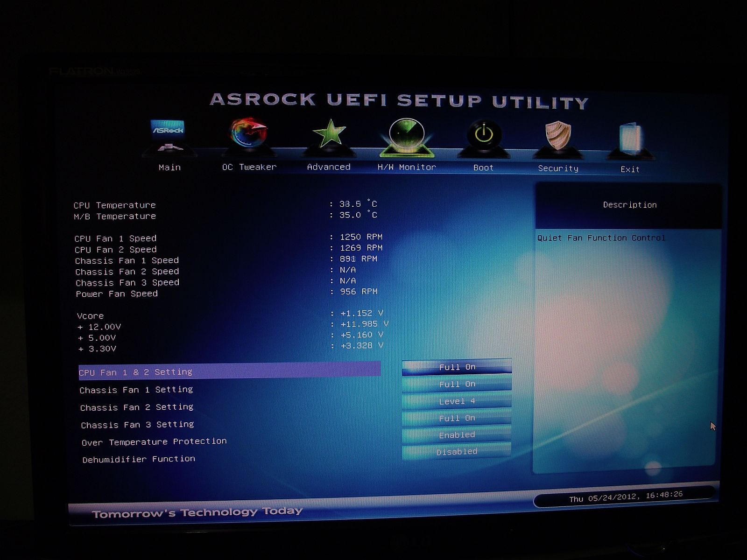Select the Exit tab label
This screenshot has height=560, width=747.
pos(630,169)
